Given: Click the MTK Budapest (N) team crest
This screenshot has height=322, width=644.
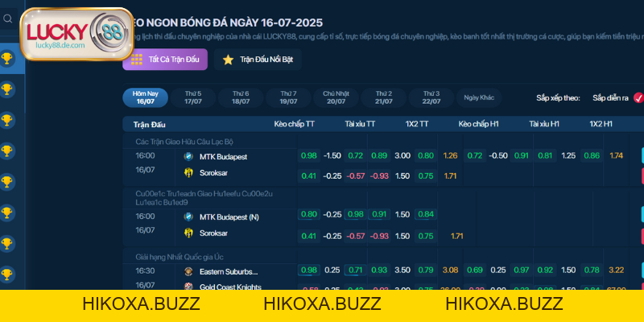Looking at the screenshot, I should pyautogui.click(x=188, y=217).
